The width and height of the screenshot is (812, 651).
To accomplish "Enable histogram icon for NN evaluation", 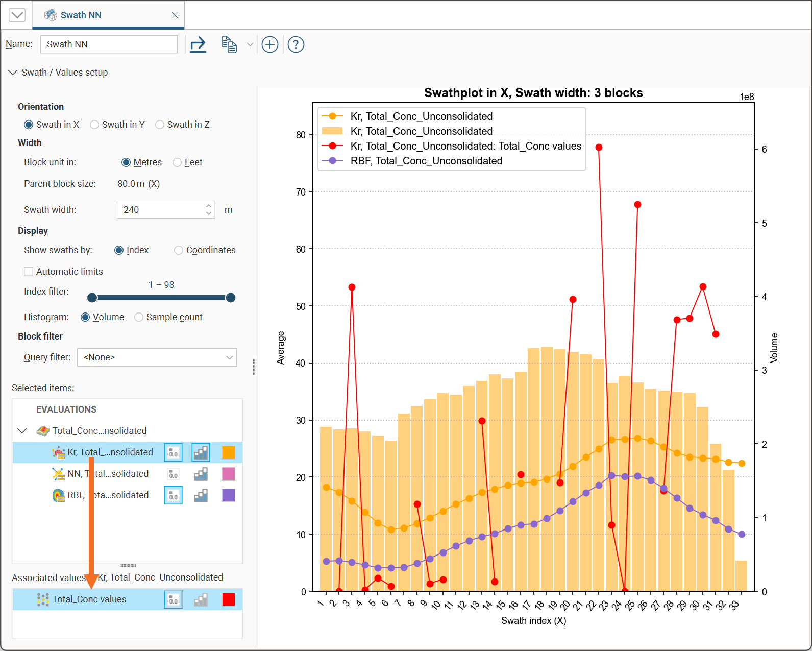I will coord(201,474).
